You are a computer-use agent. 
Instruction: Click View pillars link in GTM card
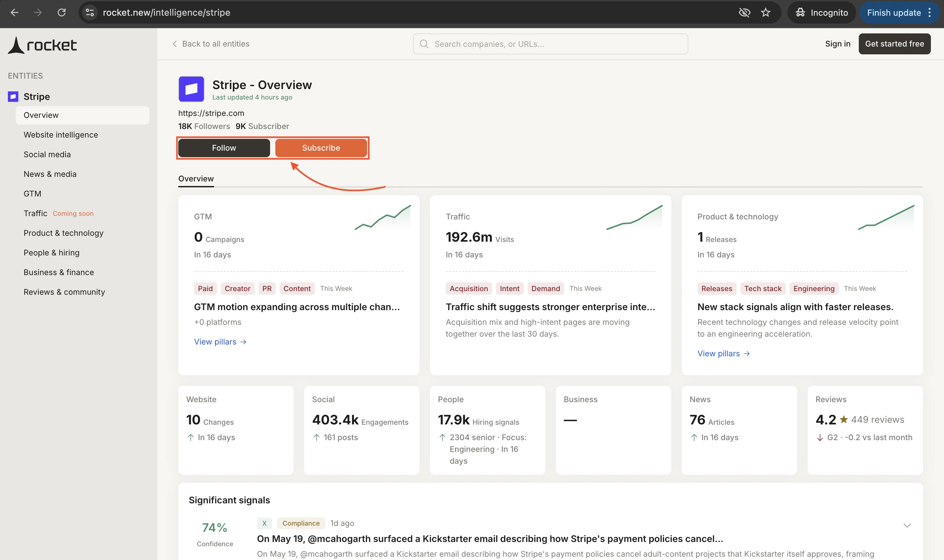coord(220,342)
